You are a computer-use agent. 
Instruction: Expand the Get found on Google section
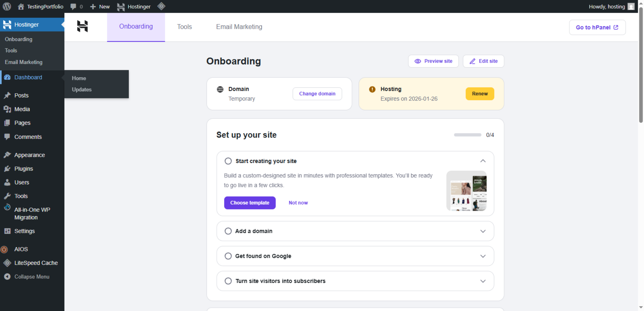pos(483,256)
